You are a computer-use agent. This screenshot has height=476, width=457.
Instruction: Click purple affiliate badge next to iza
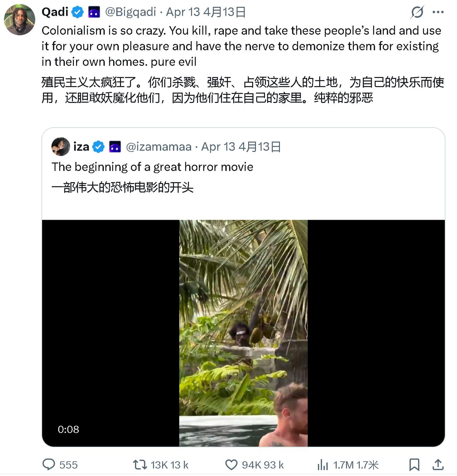click(115, 147)
